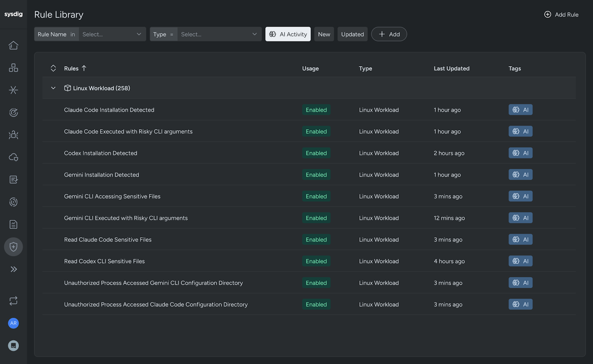The width and height of the screenshot is (593, 364).
Task: Open the radar target icon in the sidebar
Action: (x=13, y=113)
